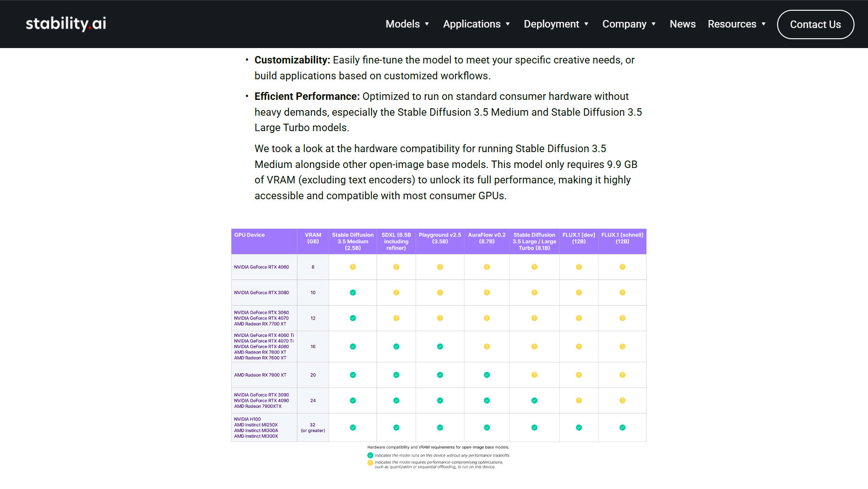The height and width of the screenshot is (489, 868).
Task: Click green check for 24 GB row, SD 3.5 Large
Action: [x=534, y=400]
